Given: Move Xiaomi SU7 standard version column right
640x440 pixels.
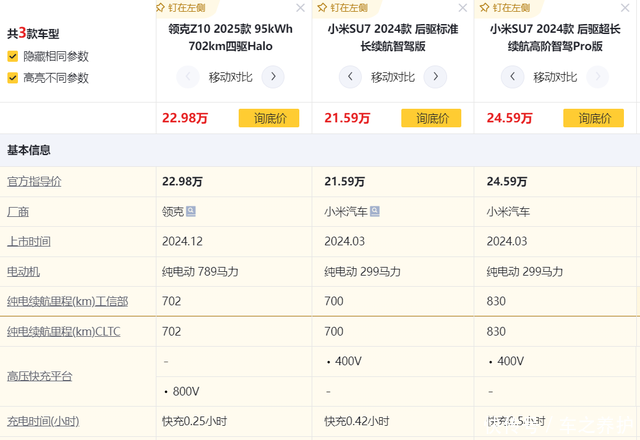Looking at the screenshot, I should point(434,76).
